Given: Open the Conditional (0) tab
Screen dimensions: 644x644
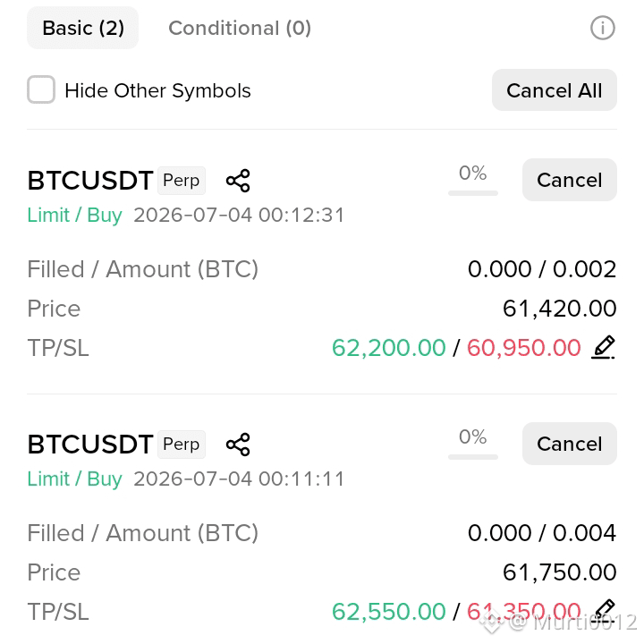Looking at the screenshot, I should click(240, 28).
